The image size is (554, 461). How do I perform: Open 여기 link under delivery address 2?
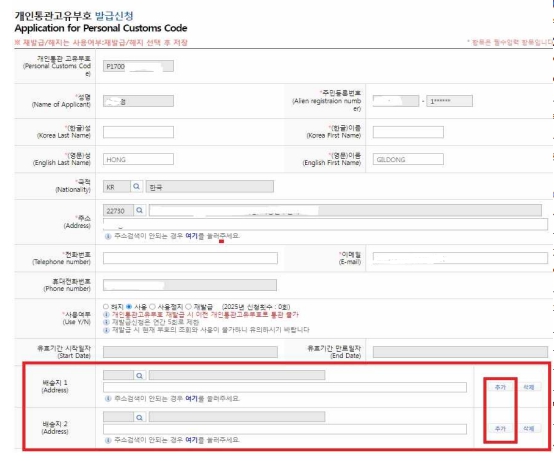tap(191, 440)
